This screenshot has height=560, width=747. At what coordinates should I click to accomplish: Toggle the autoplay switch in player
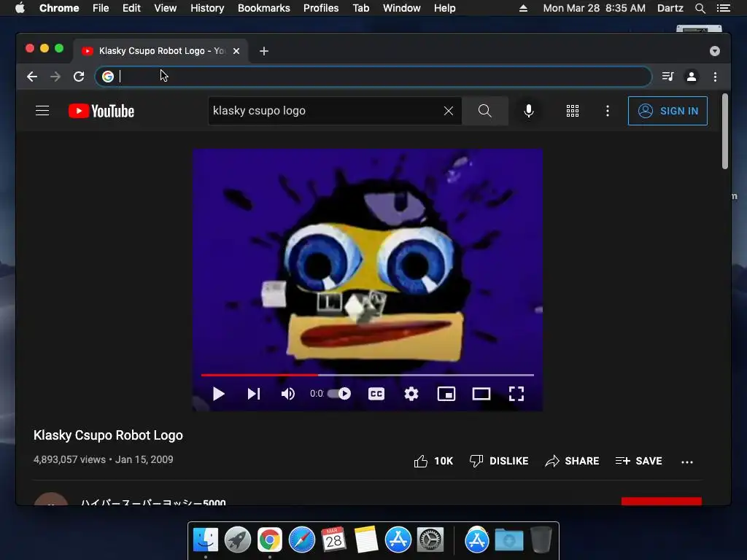tap(339, 394)
